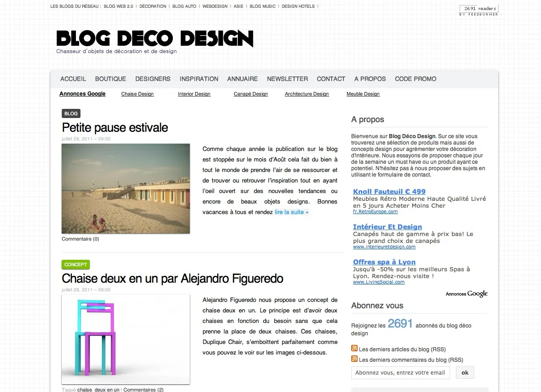Visit the www.interieuretdesign.com ad URL

[x=384, y=247]
